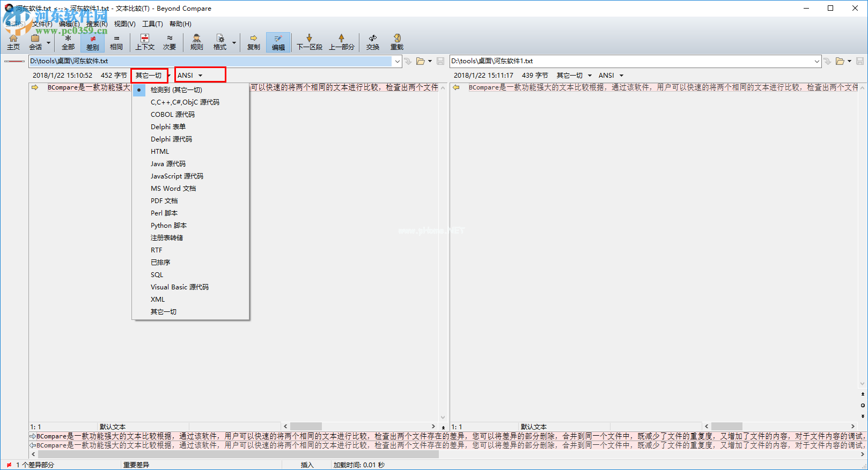The image size is (868, 470).
Task: Open the Sessions (会话) toolbar icon
Action: [x=35, y=42]
